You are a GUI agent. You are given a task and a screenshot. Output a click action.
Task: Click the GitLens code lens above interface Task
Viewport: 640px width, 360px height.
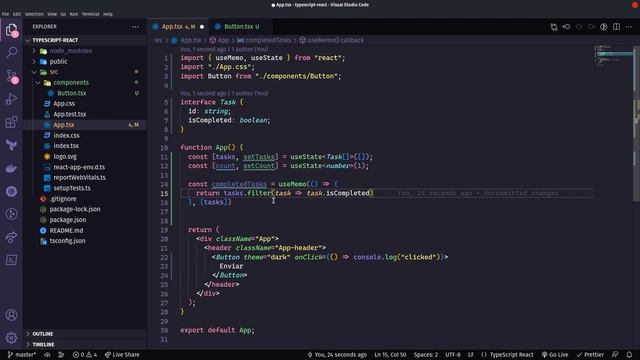[224, 93]
